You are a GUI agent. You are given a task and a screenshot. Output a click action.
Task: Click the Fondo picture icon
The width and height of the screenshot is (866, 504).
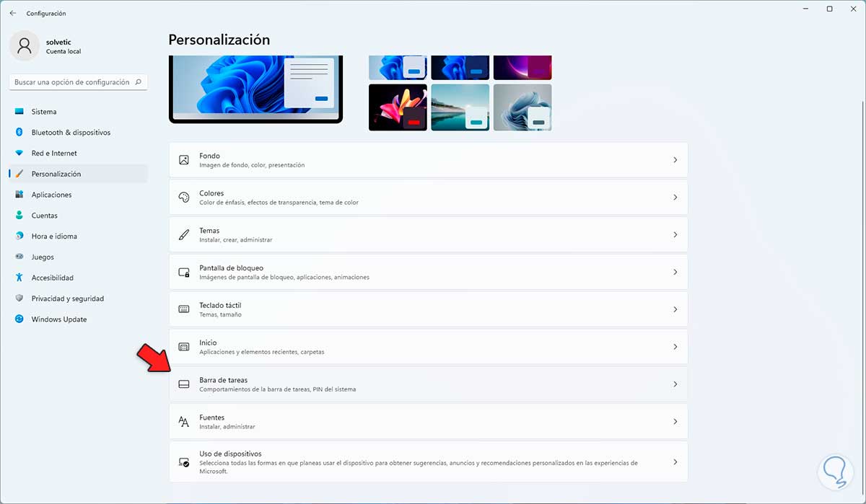coord(184,160)
